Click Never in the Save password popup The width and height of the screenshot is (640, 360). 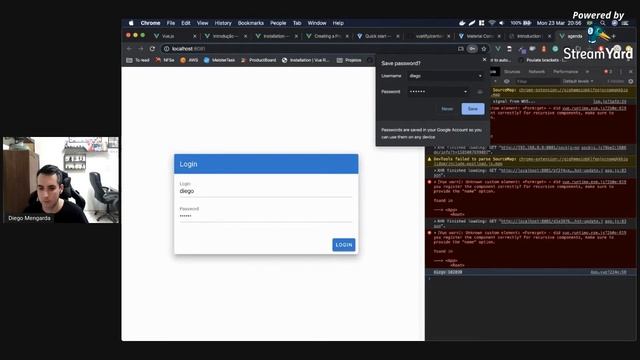[x=447, y=109]
